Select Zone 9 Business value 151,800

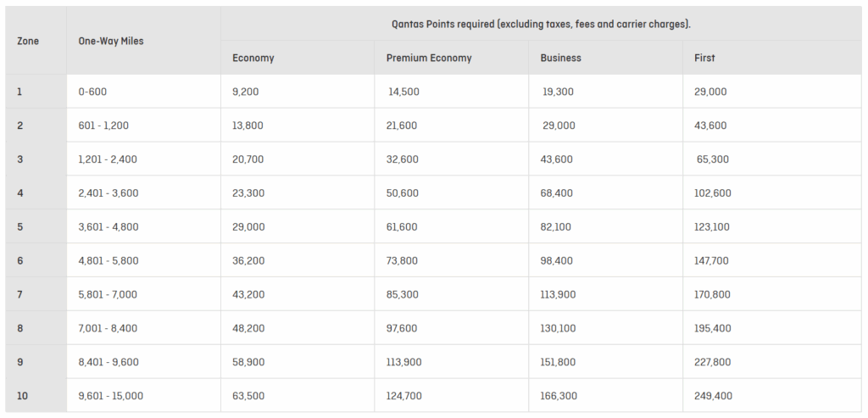coord(559,362)
